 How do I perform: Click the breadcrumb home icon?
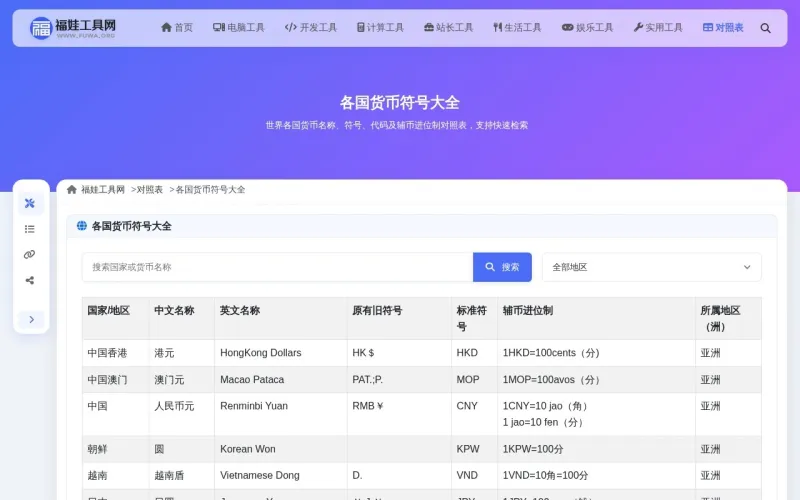point(72,189)
